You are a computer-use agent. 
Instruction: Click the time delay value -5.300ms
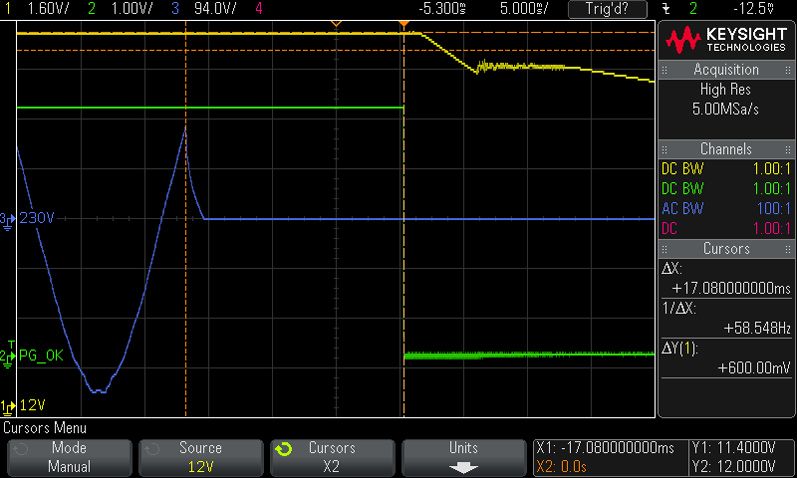pos(442,8)
